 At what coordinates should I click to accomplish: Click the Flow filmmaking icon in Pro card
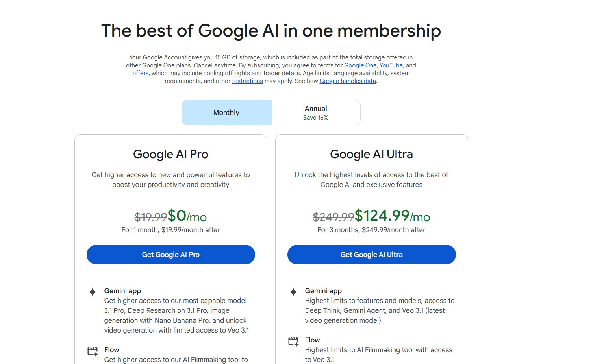(x=93, y=351)
